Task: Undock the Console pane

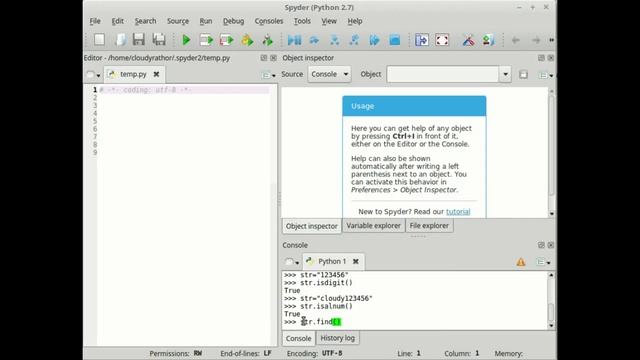Action: 541,245
